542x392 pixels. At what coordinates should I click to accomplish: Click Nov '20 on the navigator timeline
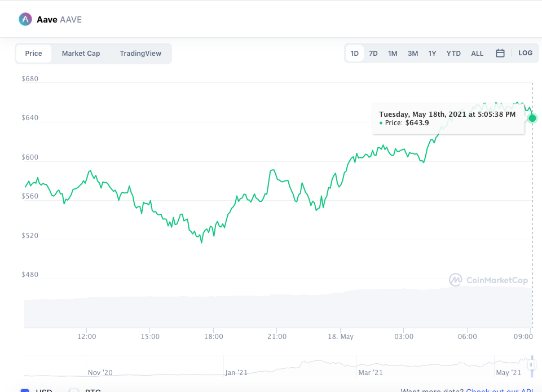pyautogui.click(x=100, y=372)
